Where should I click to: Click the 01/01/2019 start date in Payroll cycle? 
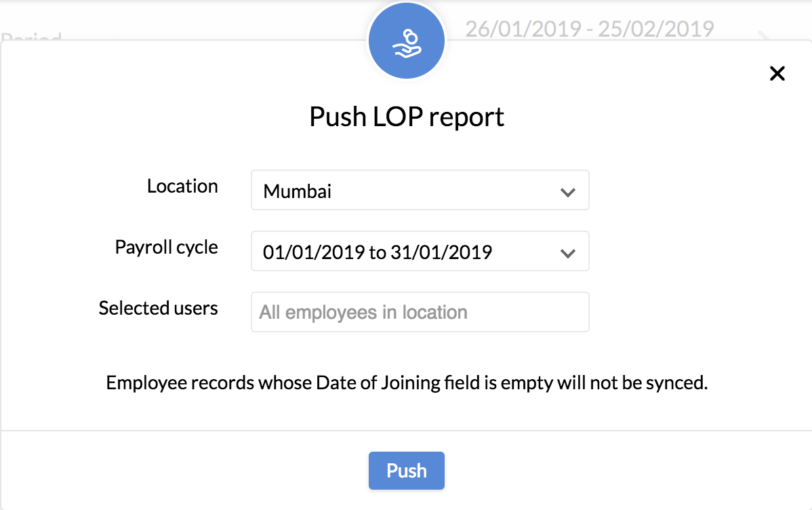click(314, 253)
